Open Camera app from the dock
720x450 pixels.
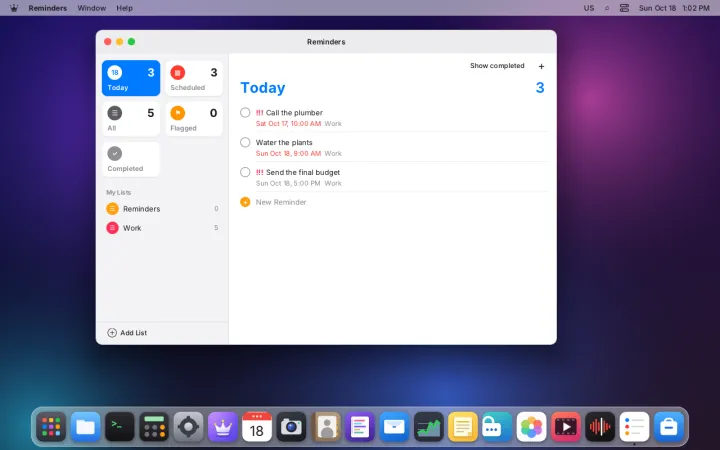coord(291,427)
